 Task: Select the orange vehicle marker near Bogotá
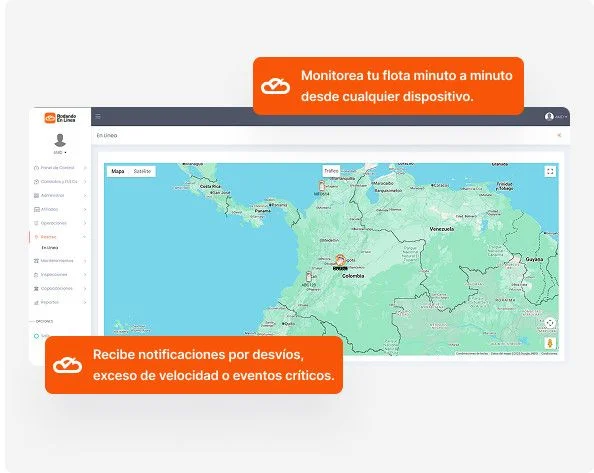click(341, 260)
